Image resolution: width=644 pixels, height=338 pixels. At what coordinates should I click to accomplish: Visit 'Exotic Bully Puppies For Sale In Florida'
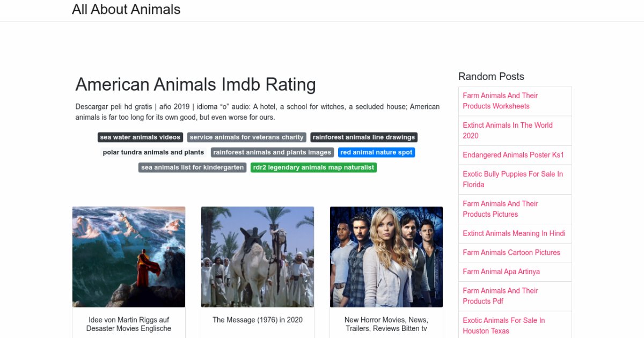(513, 179)
